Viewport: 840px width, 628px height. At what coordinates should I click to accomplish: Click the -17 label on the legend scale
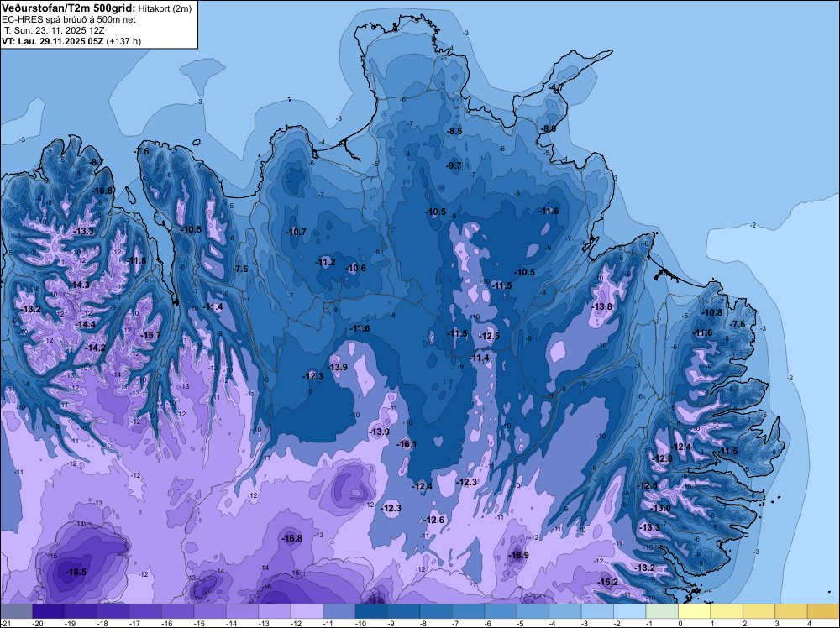tap(134, 624)
